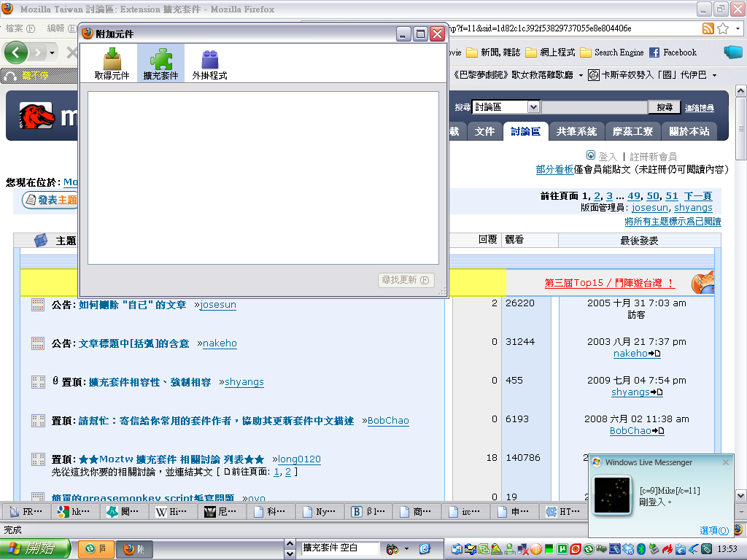Open the 關於本站 site tab
The height and width of the screenshot is (560, 747).
[x=689, y=131]
